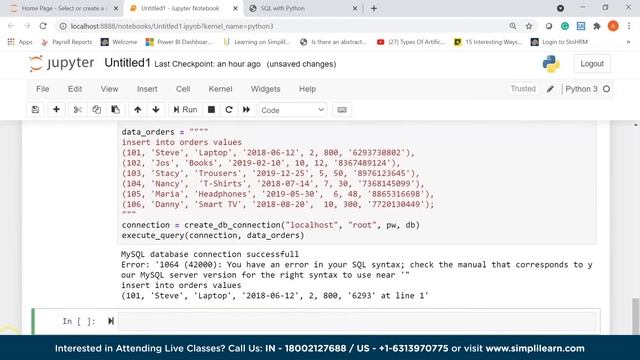Reload the page with refresh icon
640x360 pixels.
point(43,26)
